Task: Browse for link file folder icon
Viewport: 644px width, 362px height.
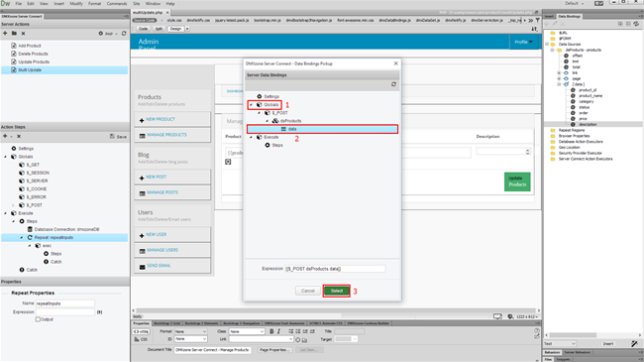Action: pyautogui.click(x=304, y=340)
